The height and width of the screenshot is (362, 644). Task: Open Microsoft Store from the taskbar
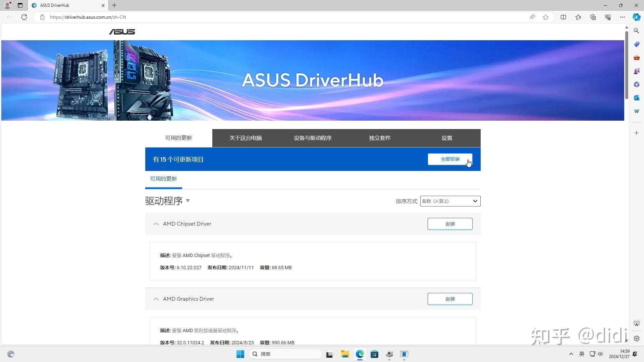(374, 354)
